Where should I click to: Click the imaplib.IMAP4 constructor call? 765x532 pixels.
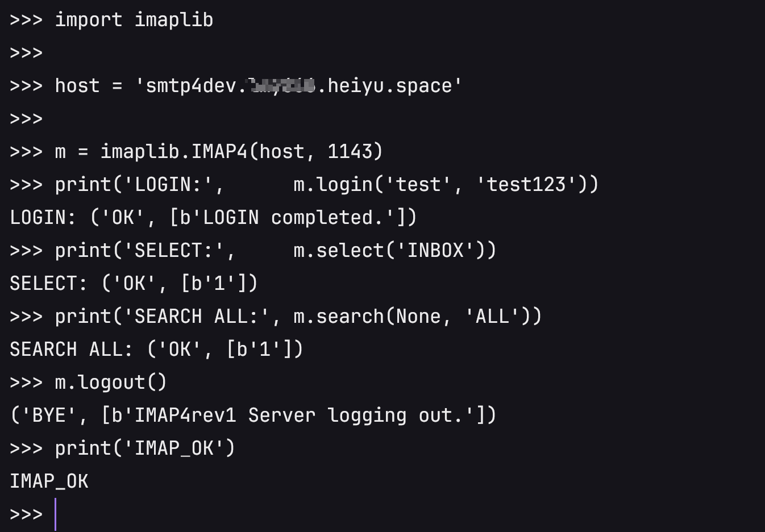point(242,152)
